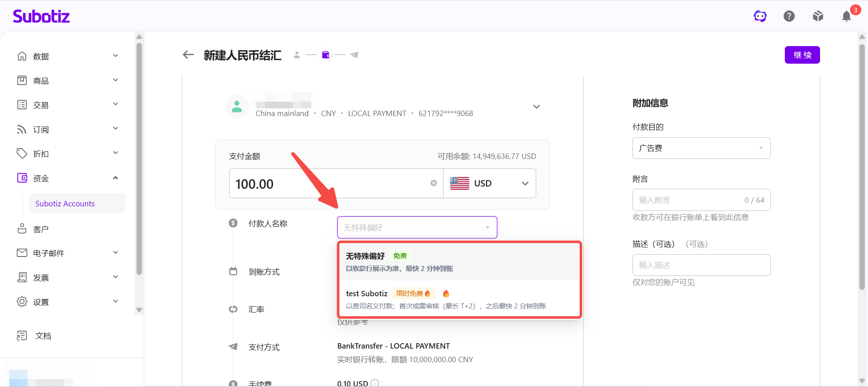The image size is (868, 387).
Task: Open Subotiz Accounts submenu item
Action: point(77,204)
